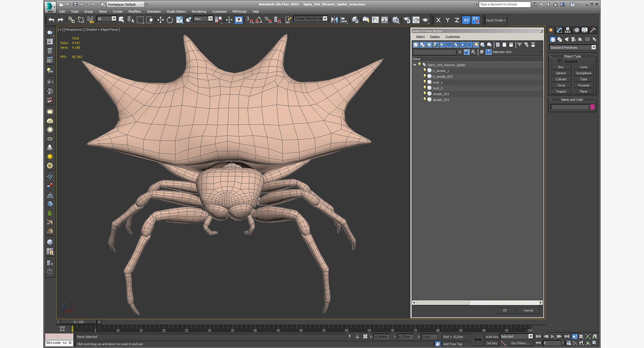The image size is (644, 348).
Task: Cancel the Select From Scene dialog
Action: 528,310
